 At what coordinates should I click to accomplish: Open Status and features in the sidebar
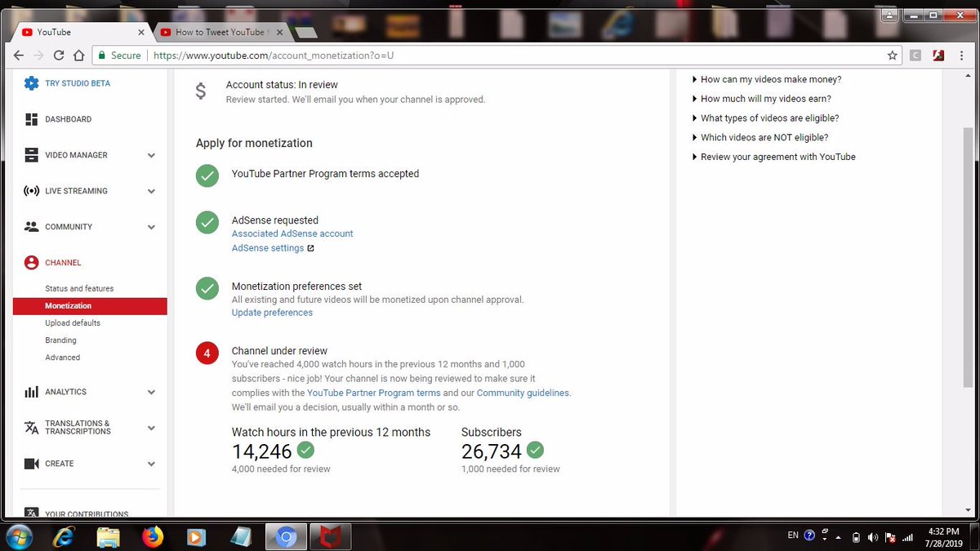[x=79, y=288]
